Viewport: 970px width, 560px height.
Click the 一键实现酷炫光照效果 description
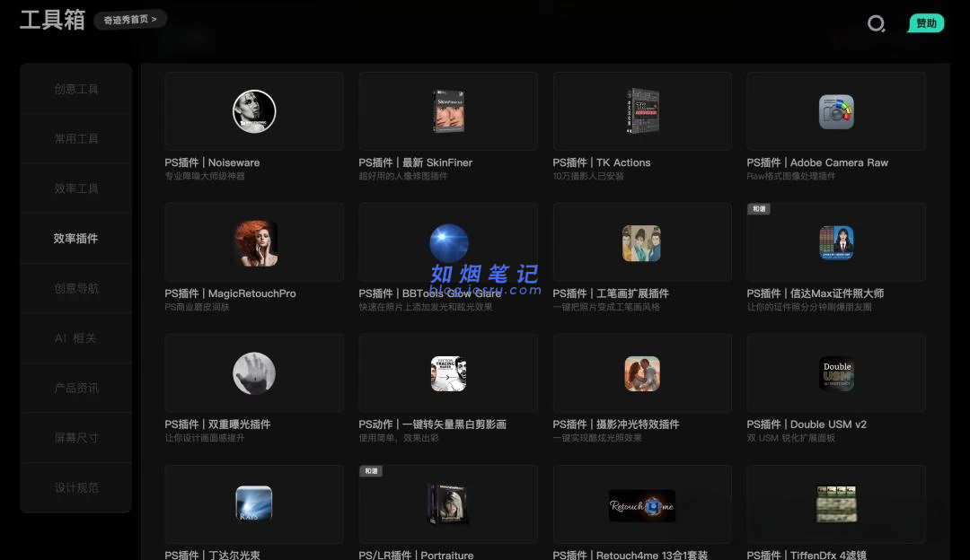[597, 438]
